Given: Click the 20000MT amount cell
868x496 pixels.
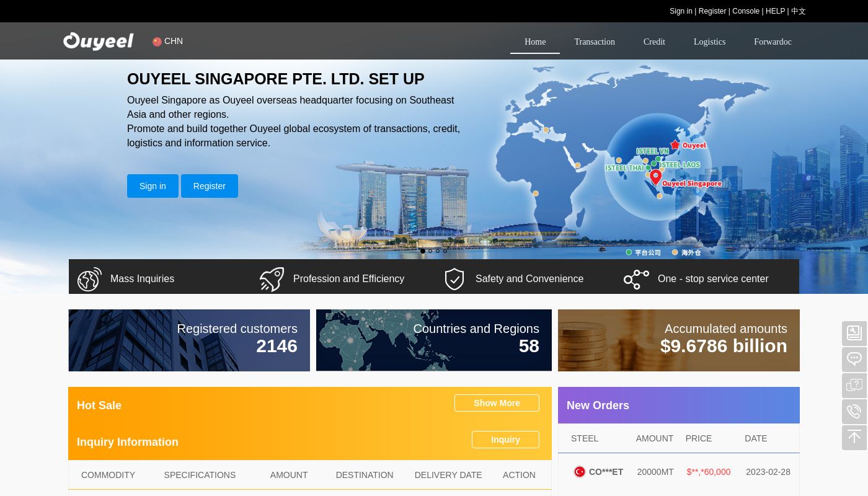Looking at the screenshot, I should click(x=655, y=472).
